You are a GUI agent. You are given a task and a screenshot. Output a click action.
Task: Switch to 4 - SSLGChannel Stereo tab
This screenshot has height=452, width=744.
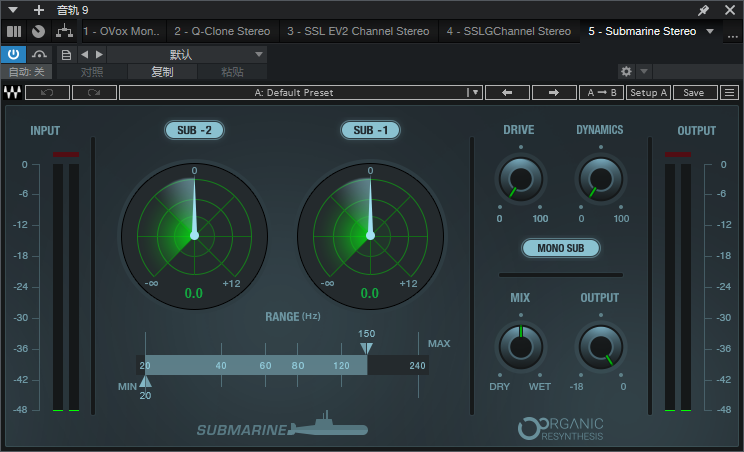coord(509,31)
